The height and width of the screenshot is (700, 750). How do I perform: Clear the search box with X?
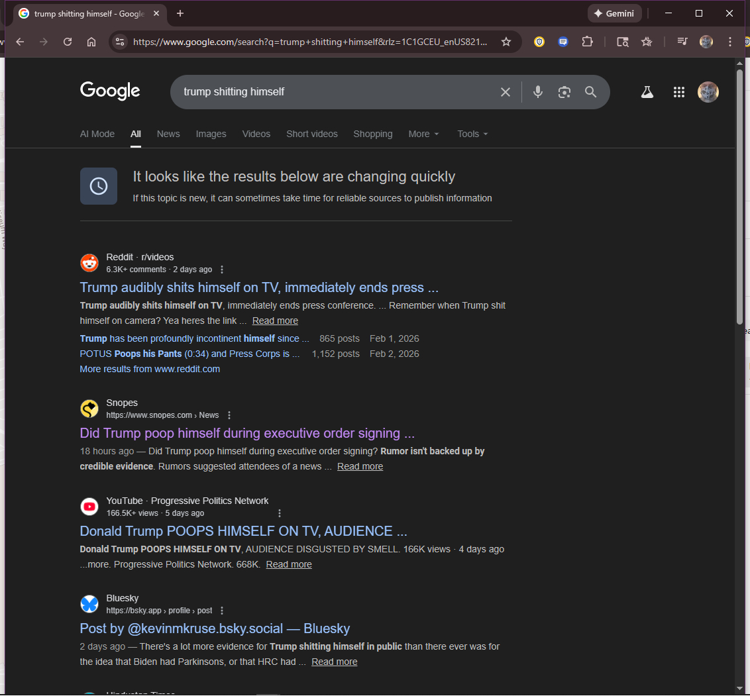click(506, 92)
